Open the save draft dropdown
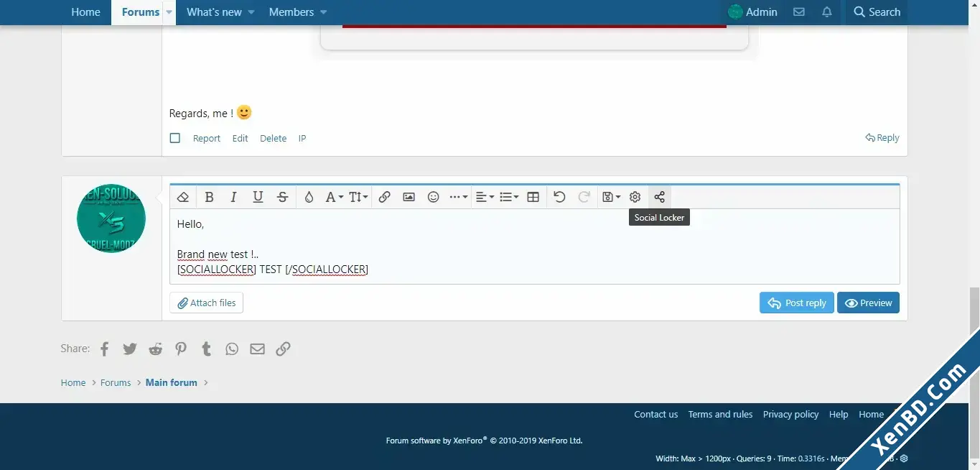The height and width of the screenshot is (470, 980). coord(611,197)
